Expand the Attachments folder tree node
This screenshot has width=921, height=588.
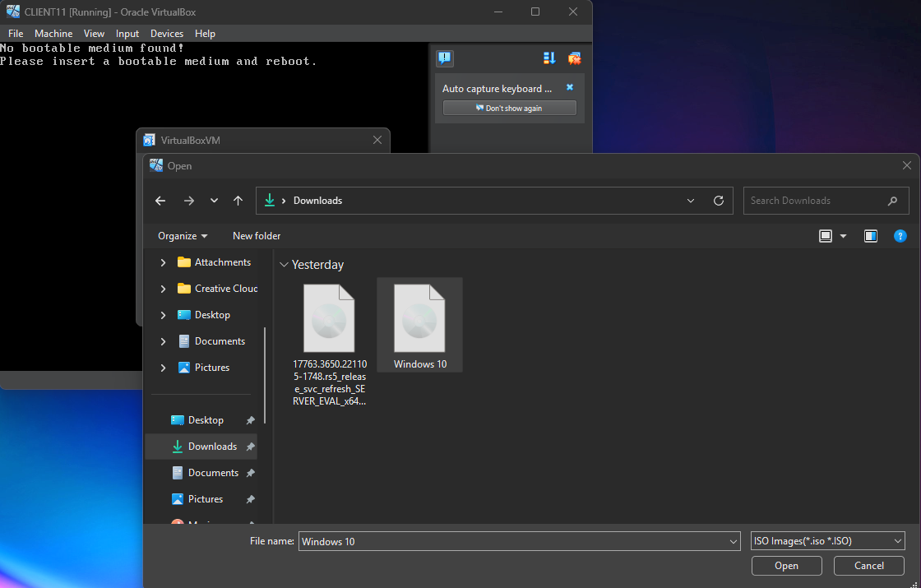[x=163, y=262]
